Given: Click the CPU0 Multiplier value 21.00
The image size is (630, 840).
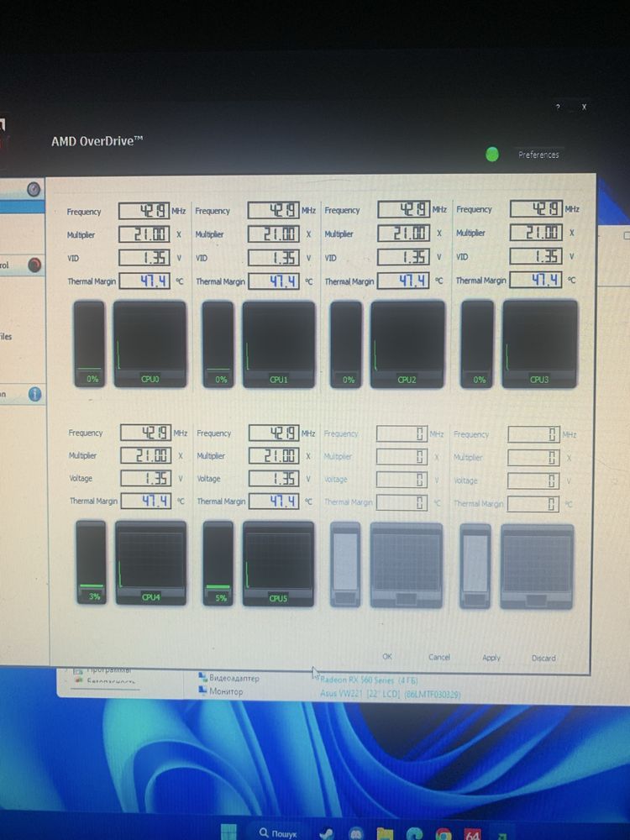Looking at the screenshot, I should (144, 234).
